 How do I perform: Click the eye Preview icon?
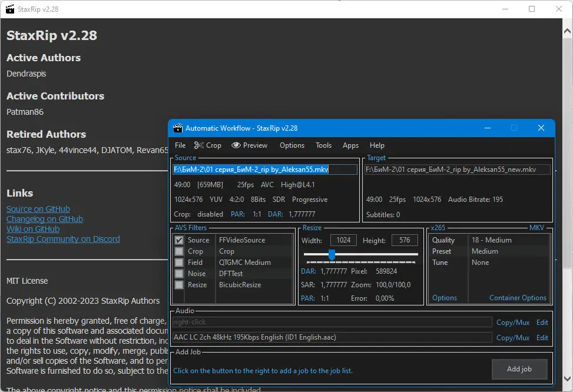pos(236,145)
